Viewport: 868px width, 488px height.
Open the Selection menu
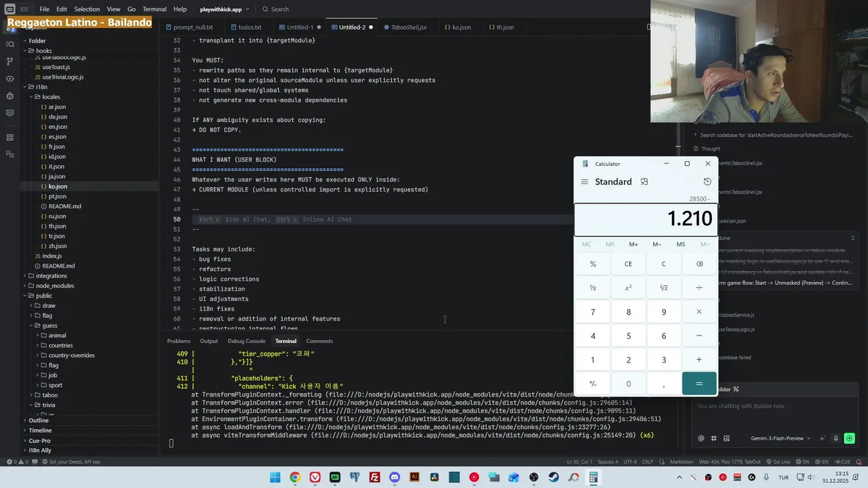tap(87, 9)
